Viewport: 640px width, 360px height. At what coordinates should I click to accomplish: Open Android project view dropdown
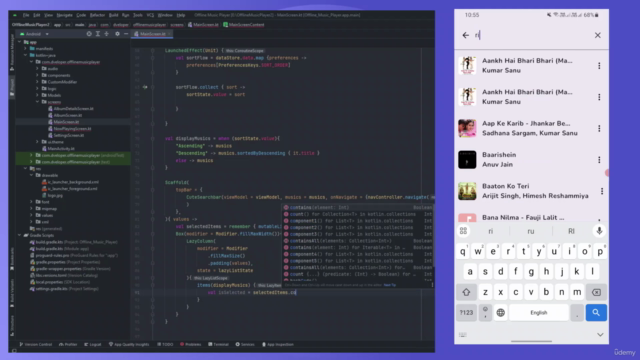34,34
